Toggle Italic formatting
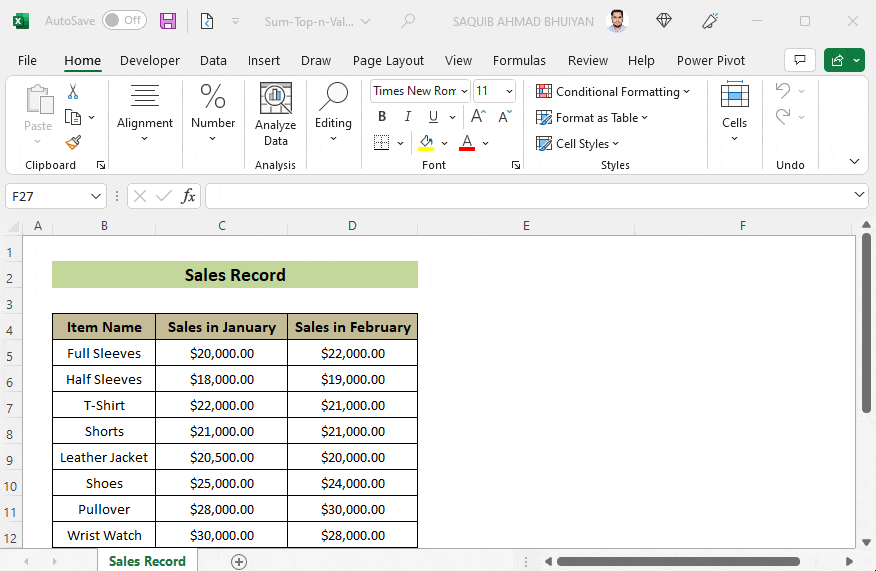Viewport: 876px width, 571px height. pos(408,116)
